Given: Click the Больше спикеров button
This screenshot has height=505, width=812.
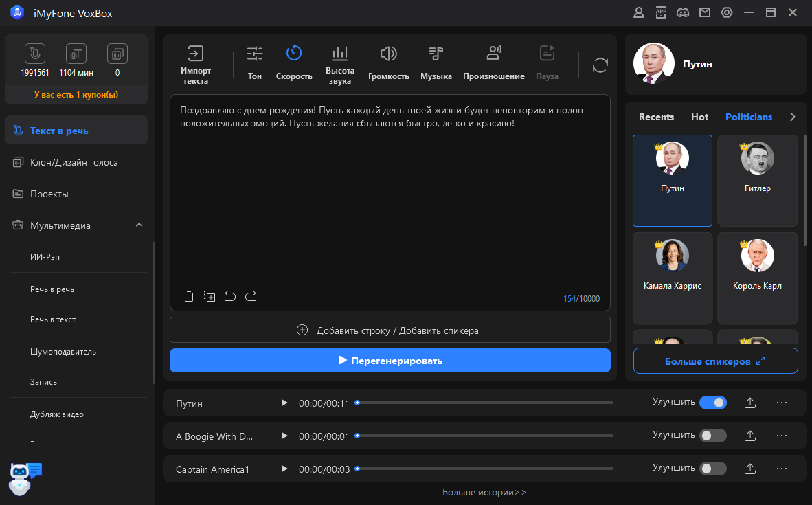Looking at the screenshot, I should pos(715,361).
